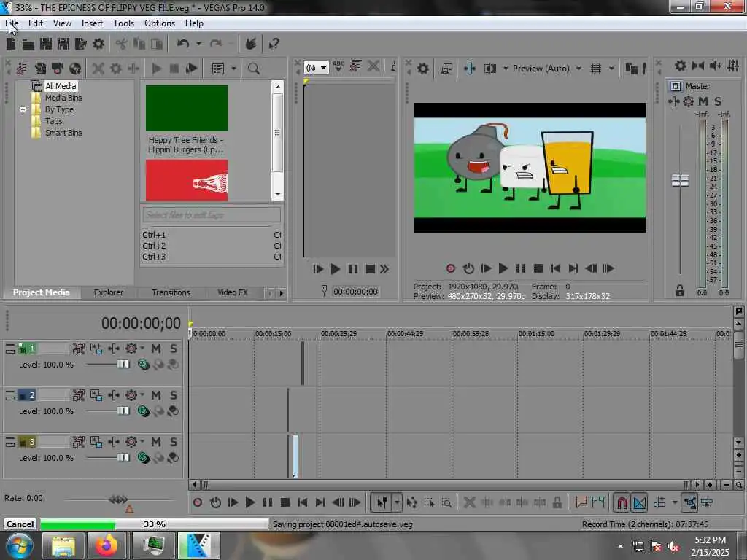Open Video Output FX icon in preview
Image resolution: width=747 pixels, height=560 pixels.
click(x=469, y=69)
